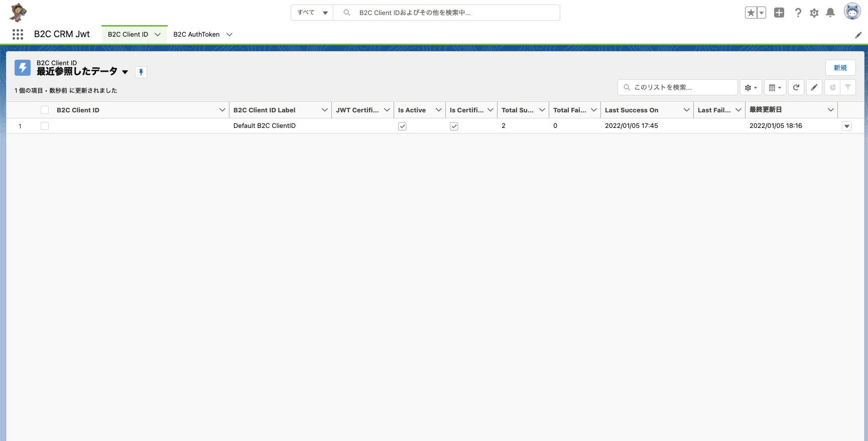Image resolution: width=868 pixels, height=441 pixels.
Task: Open the 最近参照したデータ list view picker
Action: [x=125, y=72]
